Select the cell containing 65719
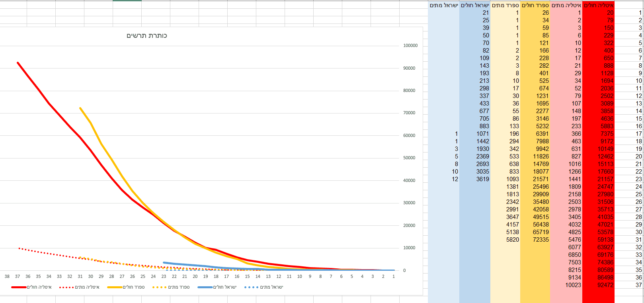 point(535,232)
